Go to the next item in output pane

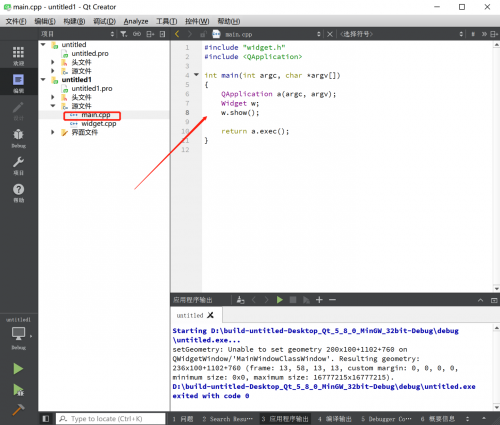click(x=266, y=300)
